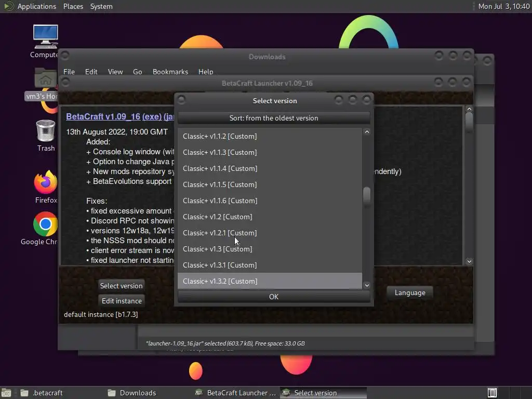Click the version list scrollbar thumb

367,196
